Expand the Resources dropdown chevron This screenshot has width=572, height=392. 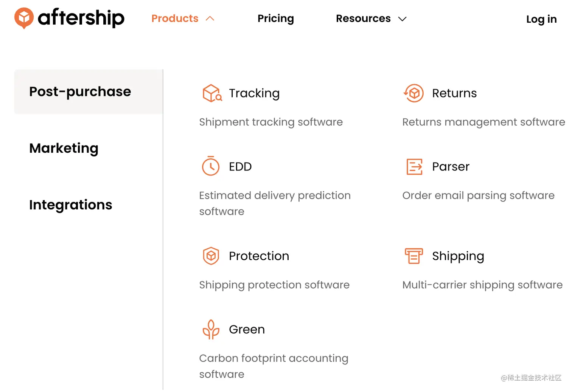point(402,19)
